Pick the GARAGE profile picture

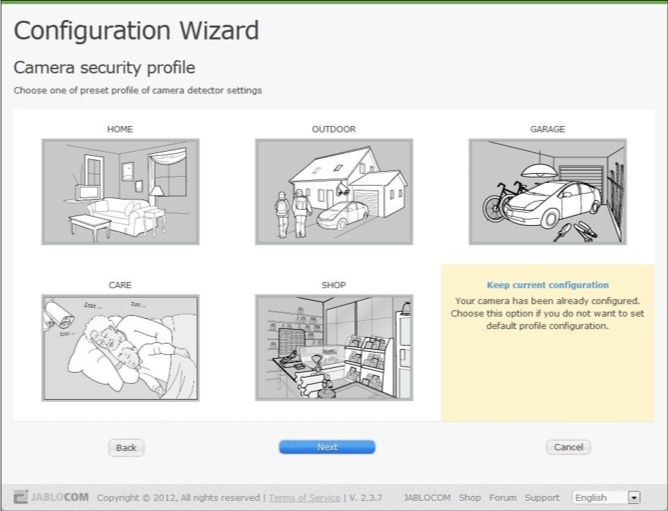click(x=547, y=191)
